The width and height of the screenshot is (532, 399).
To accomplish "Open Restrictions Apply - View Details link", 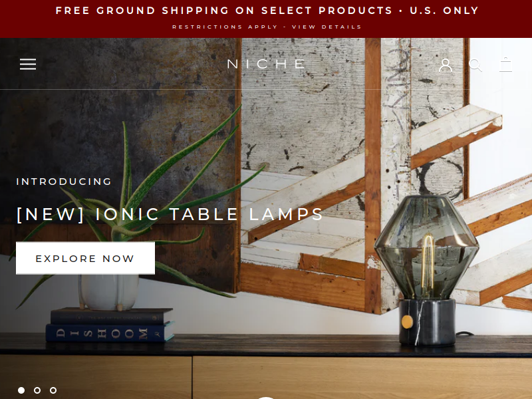I will tap(267, 27).
